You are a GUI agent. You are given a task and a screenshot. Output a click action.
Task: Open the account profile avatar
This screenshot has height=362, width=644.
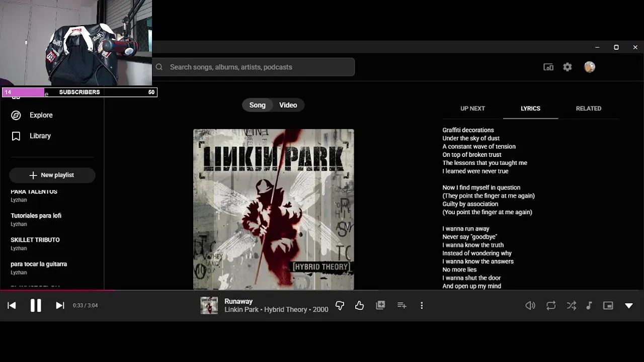(590, 67)
